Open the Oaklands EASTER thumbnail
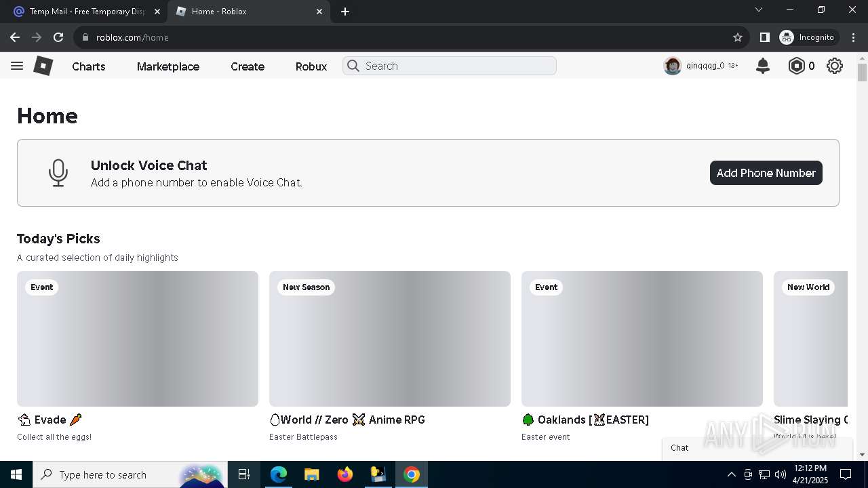 [642, 339]
